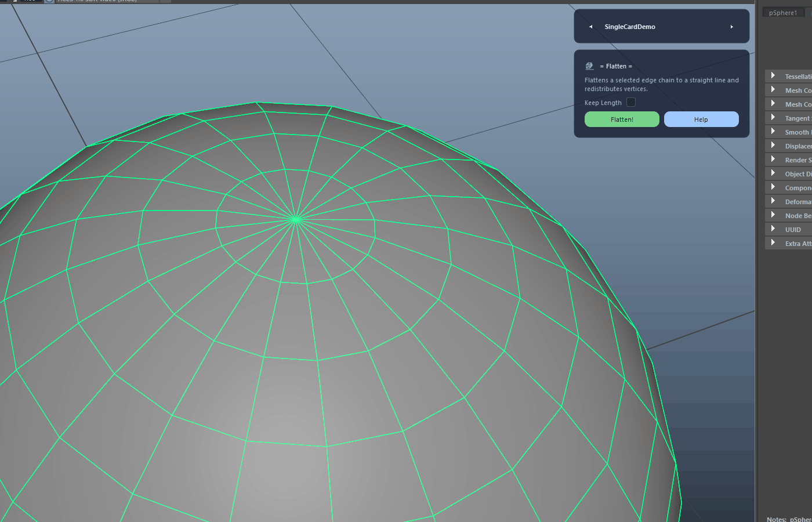Switch to the pSphere1 tab

coord(783,13)
